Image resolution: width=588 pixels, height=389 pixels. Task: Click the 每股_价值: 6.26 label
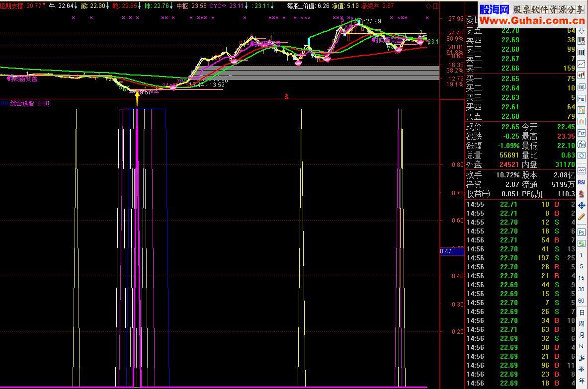pyautogui.click(x=308, y=6)
